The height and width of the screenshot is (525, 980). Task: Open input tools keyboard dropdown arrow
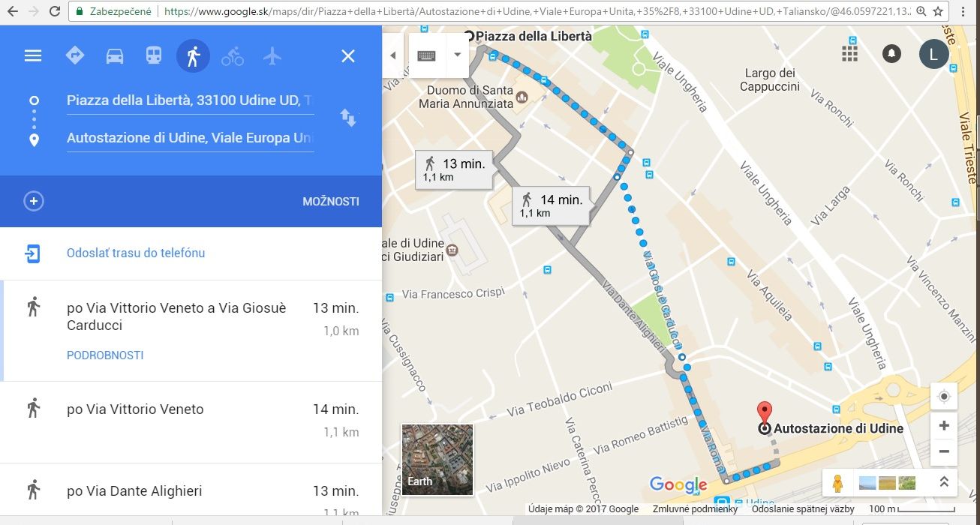point(457,55)
